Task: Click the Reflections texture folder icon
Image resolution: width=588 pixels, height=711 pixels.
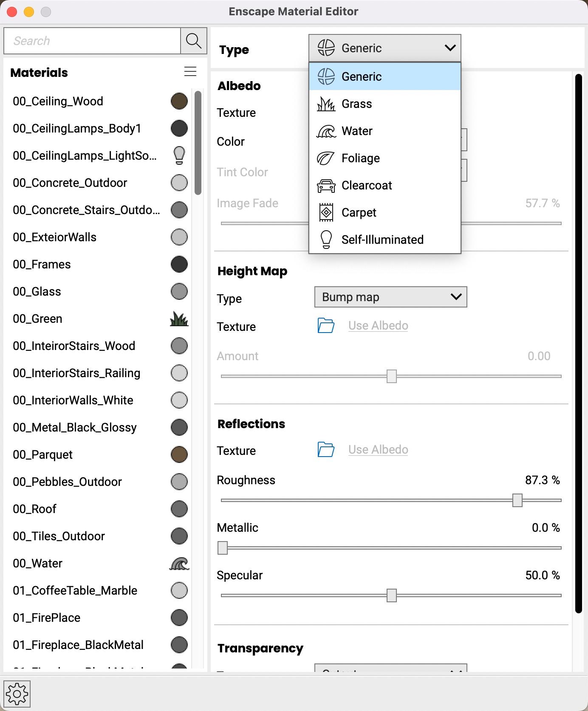Action: point(326,450)
